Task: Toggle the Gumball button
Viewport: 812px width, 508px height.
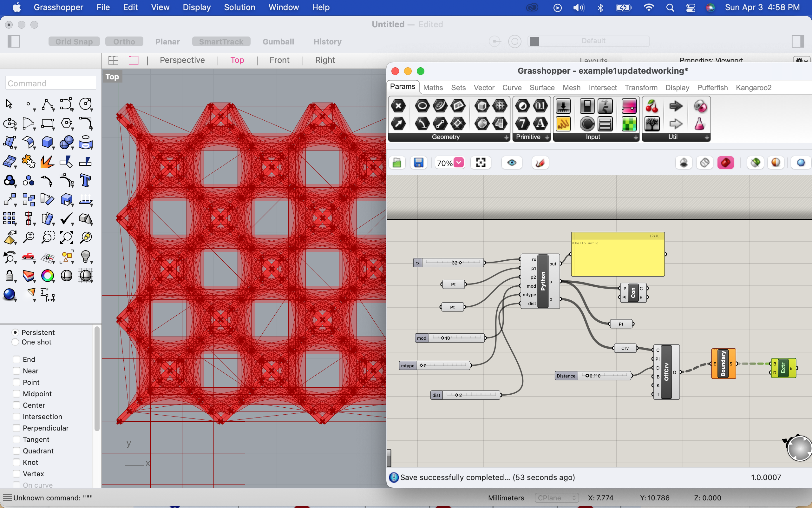Action: point(278,41)
